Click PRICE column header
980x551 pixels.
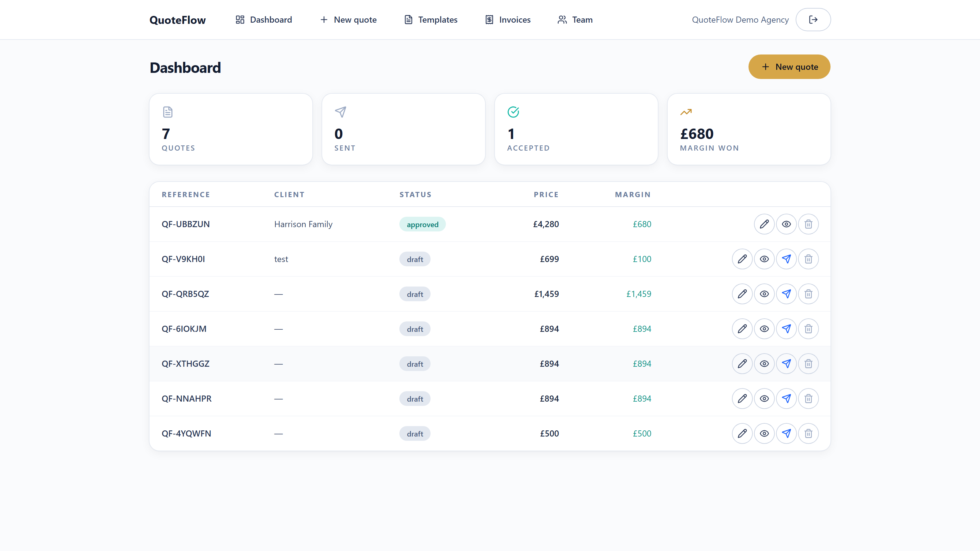(x=546, y=195)
